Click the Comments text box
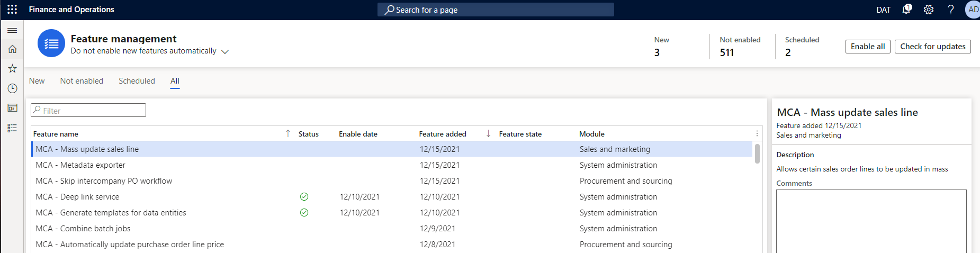 coord(871,221)
